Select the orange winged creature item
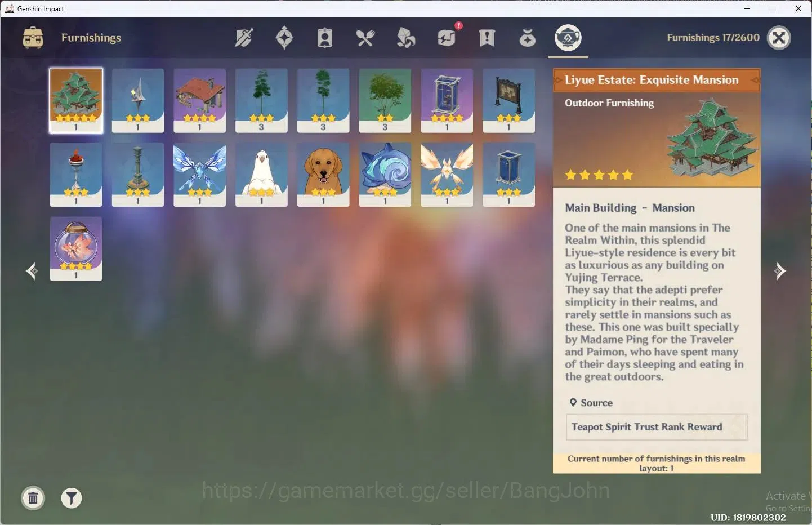 pyautogui.click(x=447, y=174)
